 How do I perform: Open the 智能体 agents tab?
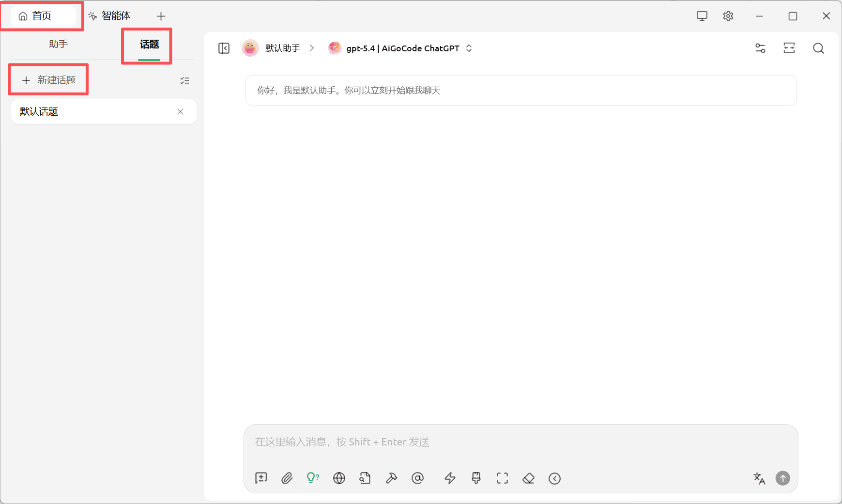pyautogui.click(x=110, y=16)
